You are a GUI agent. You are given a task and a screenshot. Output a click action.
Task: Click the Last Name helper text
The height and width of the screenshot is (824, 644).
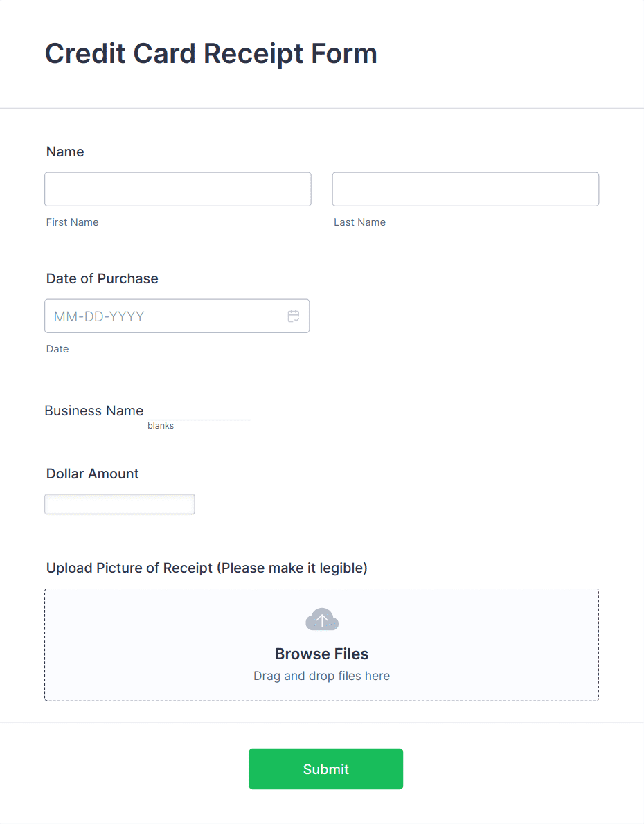coord(359,222)
